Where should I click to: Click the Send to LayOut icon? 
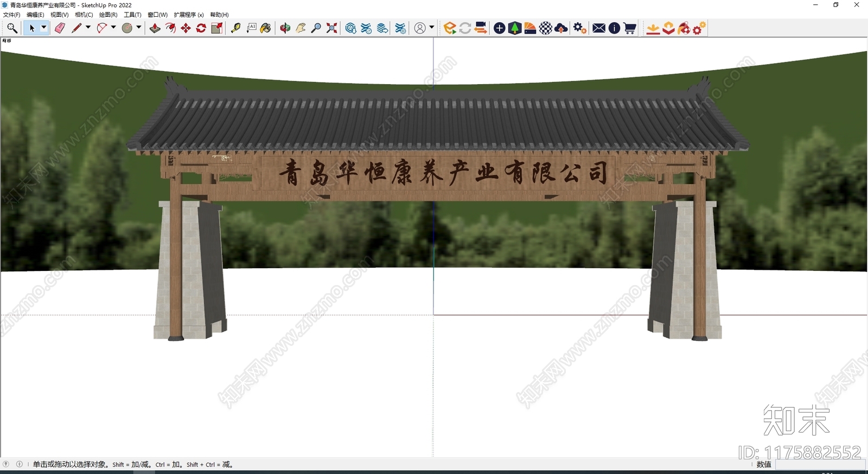pyautogui.click(x=382, y=28)
